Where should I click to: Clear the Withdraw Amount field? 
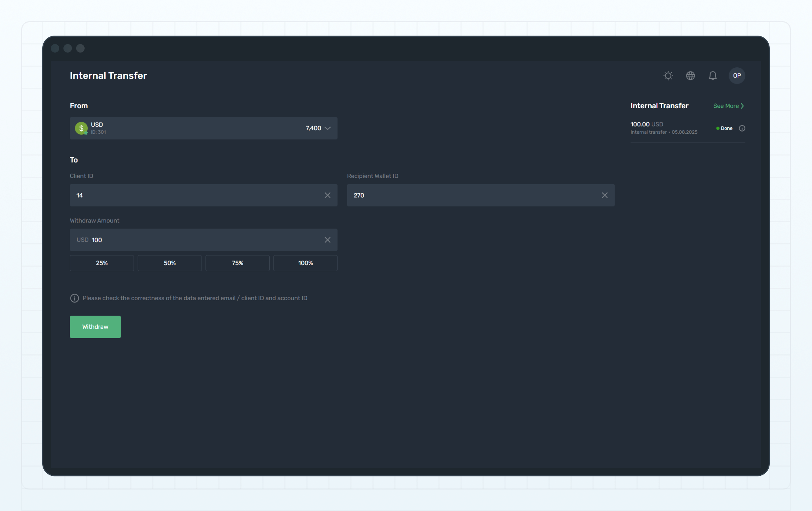327,240
